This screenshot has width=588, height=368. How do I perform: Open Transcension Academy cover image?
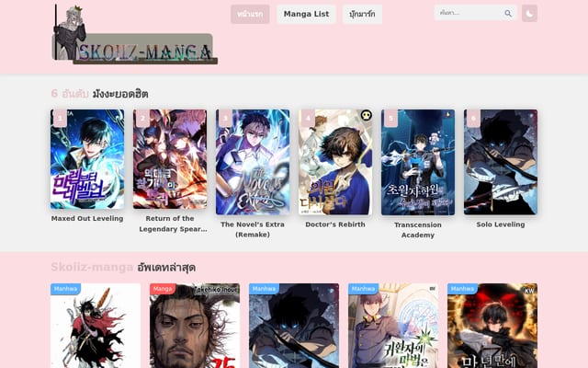coord(418,162)
